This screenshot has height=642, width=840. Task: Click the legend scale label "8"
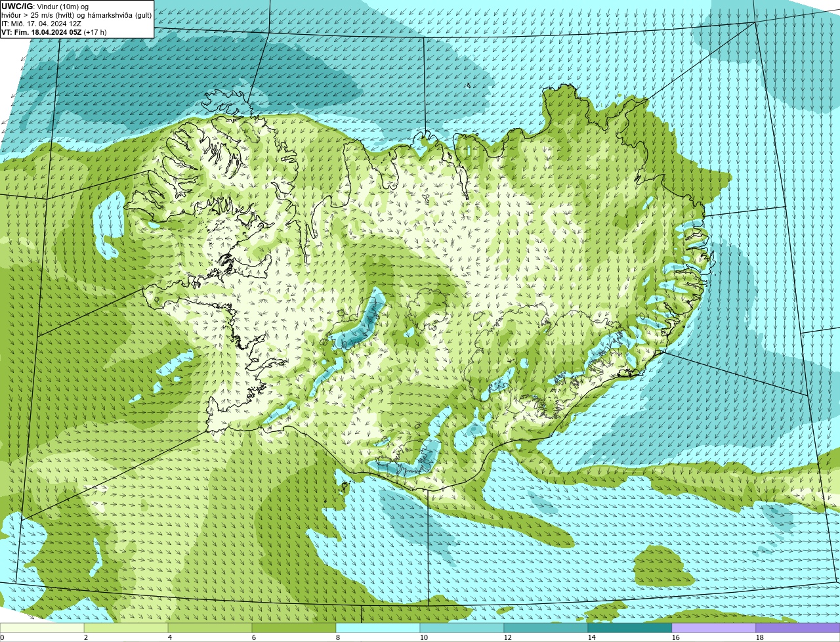click(x=338, y=637)
